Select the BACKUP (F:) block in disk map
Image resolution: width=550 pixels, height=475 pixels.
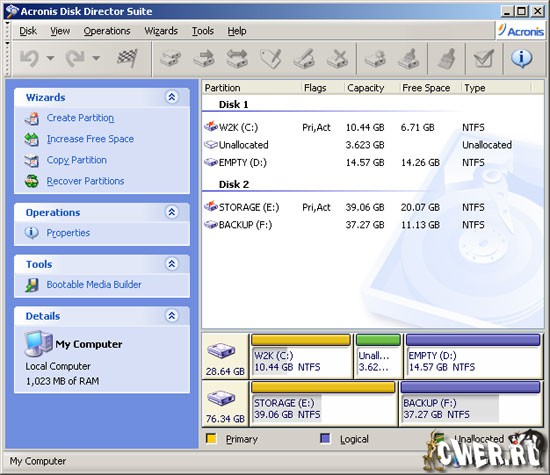tap(470, 403)
